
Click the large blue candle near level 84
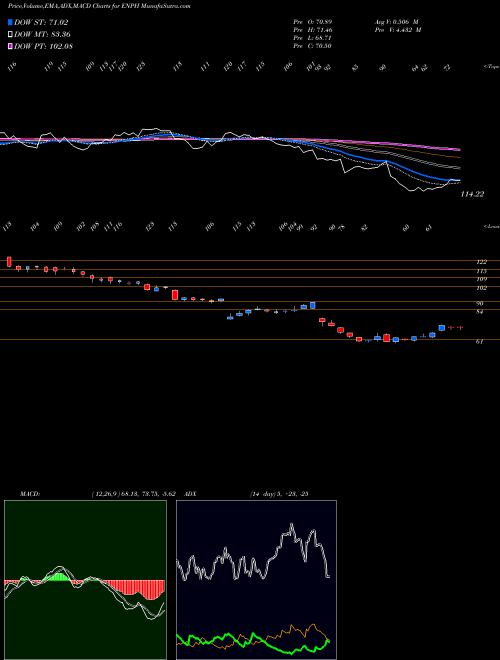[313, 305]
